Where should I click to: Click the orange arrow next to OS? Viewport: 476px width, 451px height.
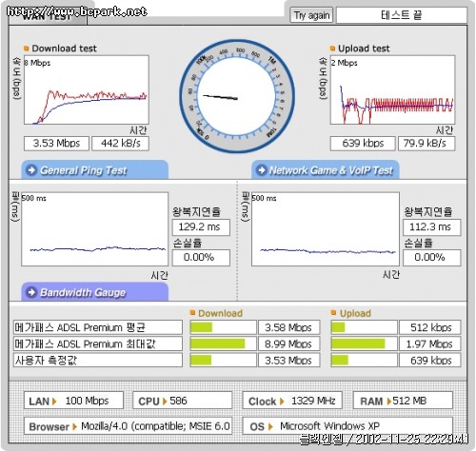click(270, 426)
